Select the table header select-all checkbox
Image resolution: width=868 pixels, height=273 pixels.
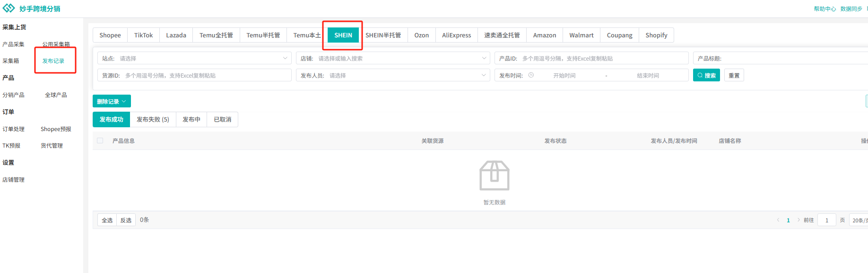[x=100, y=141]
